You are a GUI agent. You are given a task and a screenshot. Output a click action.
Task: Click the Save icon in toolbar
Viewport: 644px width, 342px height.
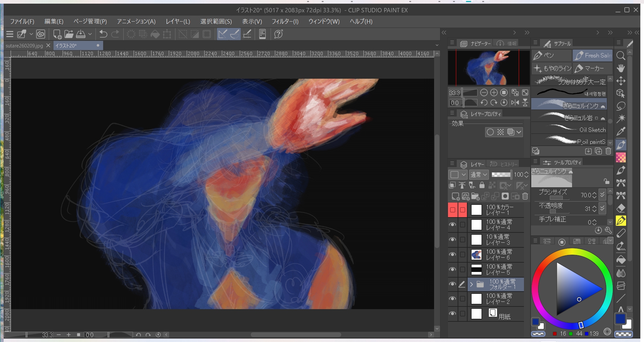(81, 34)
